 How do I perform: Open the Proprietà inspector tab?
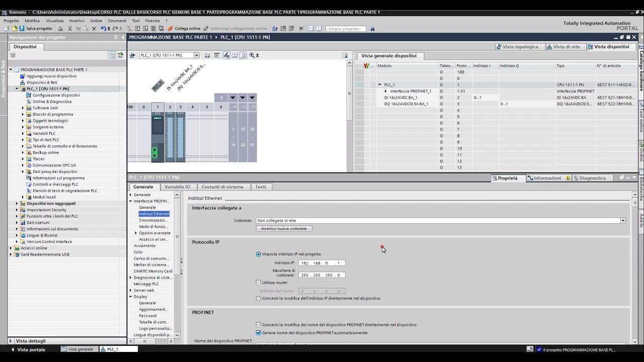(507, 178)
